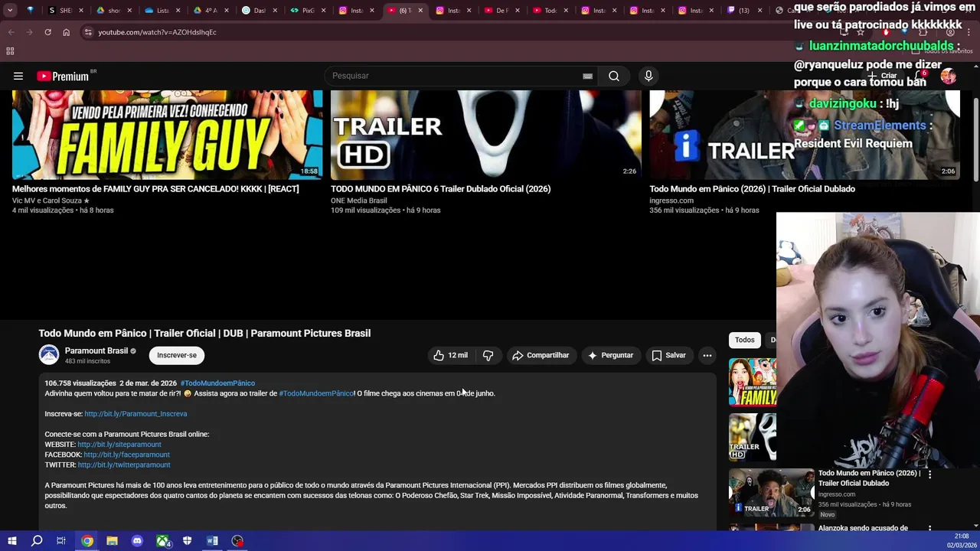The height and width of the screenshot is (551, 980).
Task: Go forward with browser forward arrow
Action: click(29, 32)
